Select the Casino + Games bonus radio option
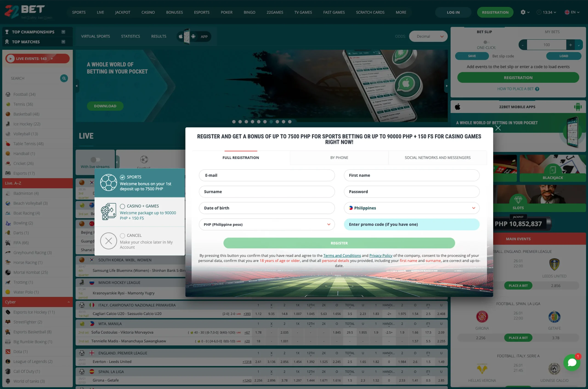Viewport: 588px width, 389px height. [x=122, y=206]
